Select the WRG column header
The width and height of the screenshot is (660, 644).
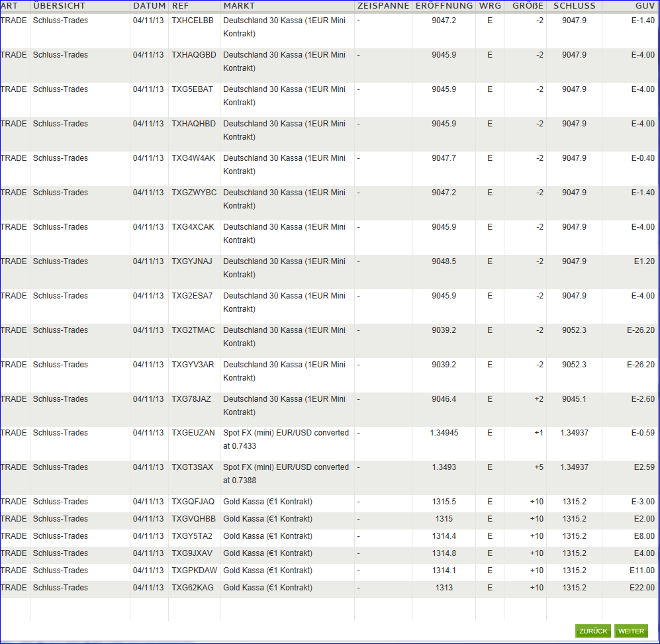pyautogui.click(x=490, y=5)
